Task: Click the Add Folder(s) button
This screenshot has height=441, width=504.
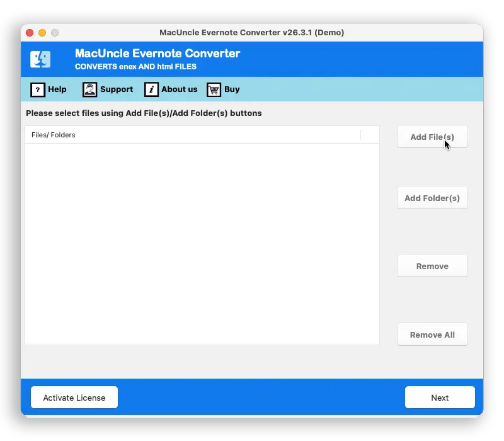Action: point(432,198)
